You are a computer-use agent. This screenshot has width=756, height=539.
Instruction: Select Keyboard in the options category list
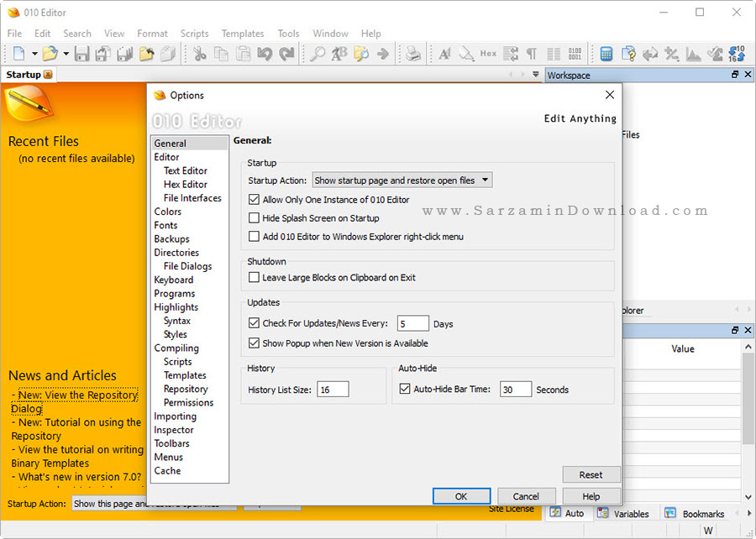[x=174, y=280]
